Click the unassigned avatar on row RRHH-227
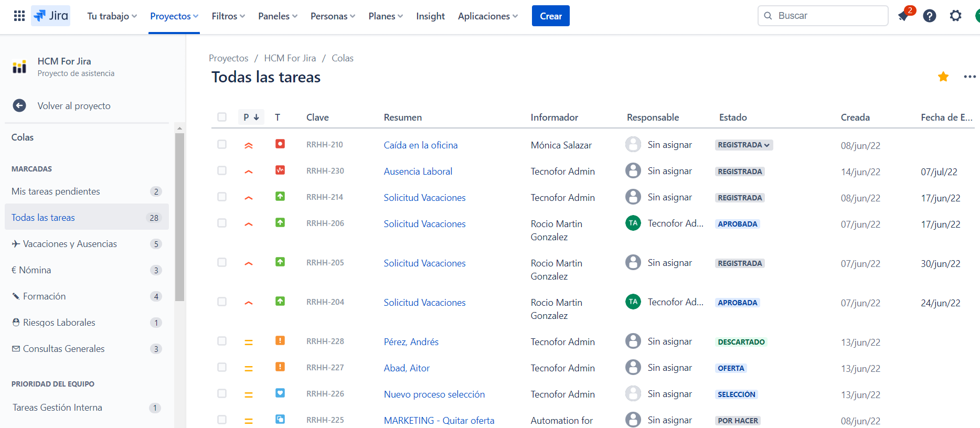Viewport: 980px width, 428px height. tap(633, 367)
